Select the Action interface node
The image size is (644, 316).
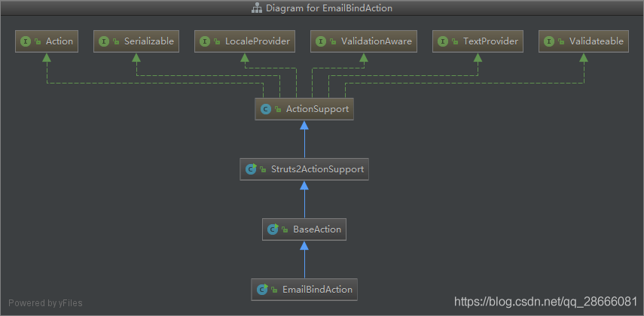point(47,41)
